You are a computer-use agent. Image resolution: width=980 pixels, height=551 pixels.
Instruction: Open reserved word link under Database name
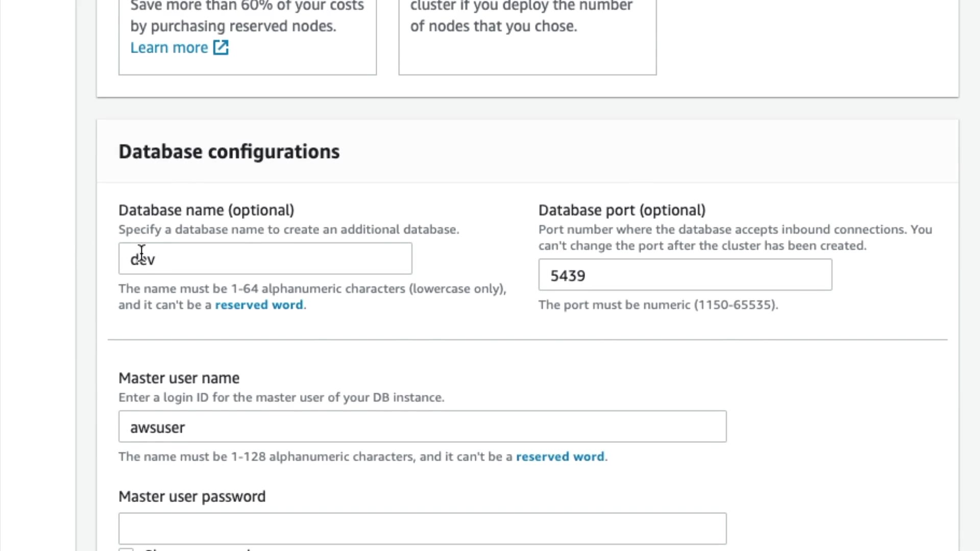259,305
